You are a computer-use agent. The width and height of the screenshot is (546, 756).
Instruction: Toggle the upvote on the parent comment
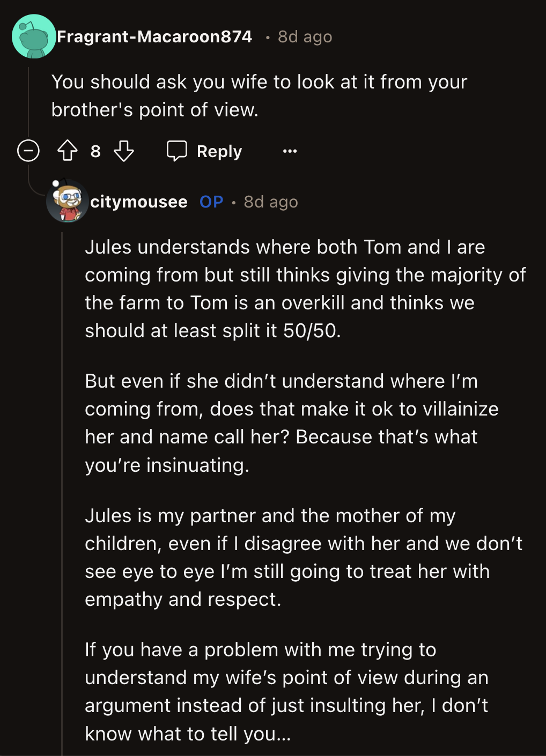click(x=67, y=151)
